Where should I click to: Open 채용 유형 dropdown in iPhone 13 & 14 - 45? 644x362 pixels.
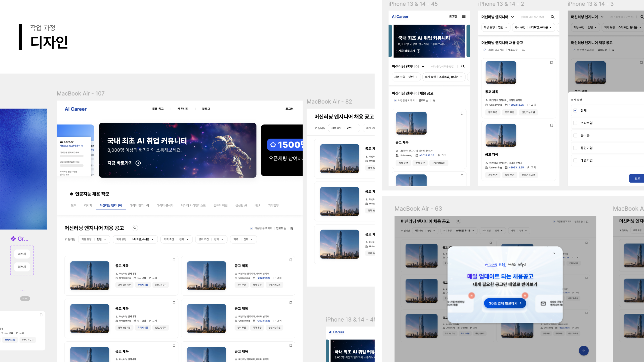click(406, 77)
